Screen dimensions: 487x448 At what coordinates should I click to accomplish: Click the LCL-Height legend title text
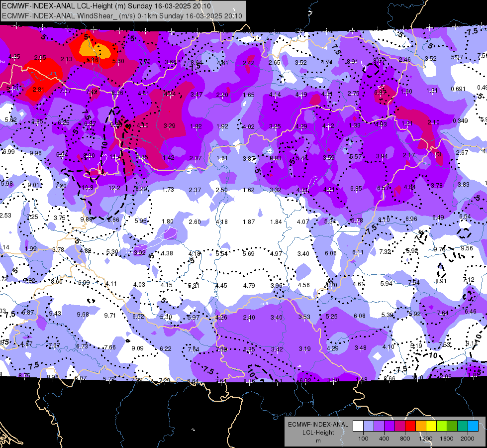(x=318, y=433)
